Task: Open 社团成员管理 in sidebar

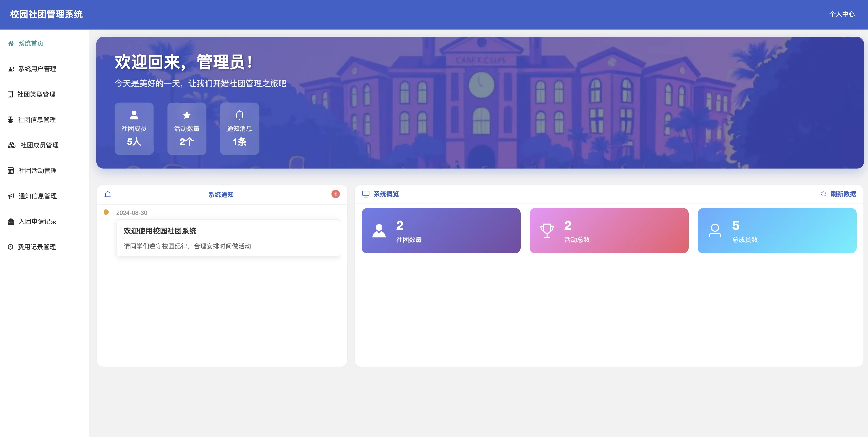Action: click(39, 145)
